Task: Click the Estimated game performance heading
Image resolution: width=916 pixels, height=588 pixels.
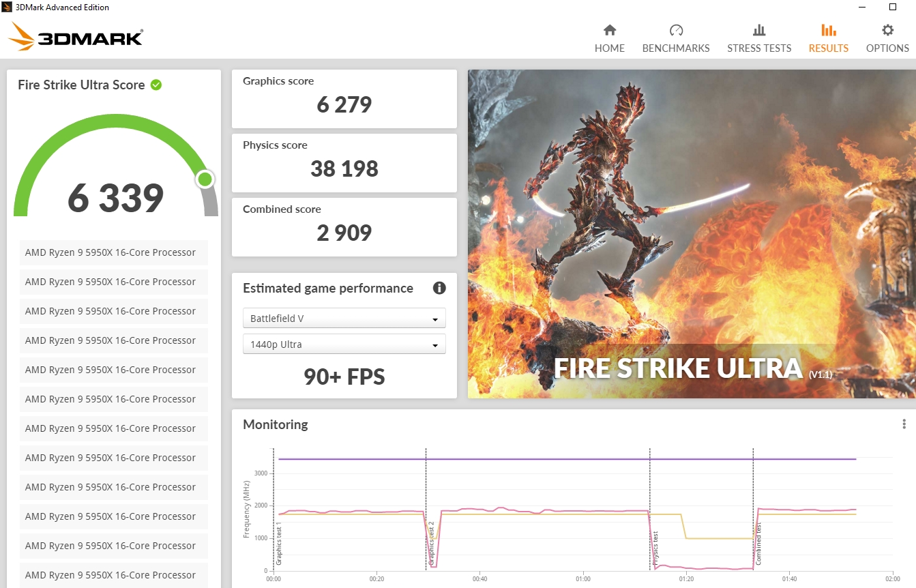Action: coord(328,288)
